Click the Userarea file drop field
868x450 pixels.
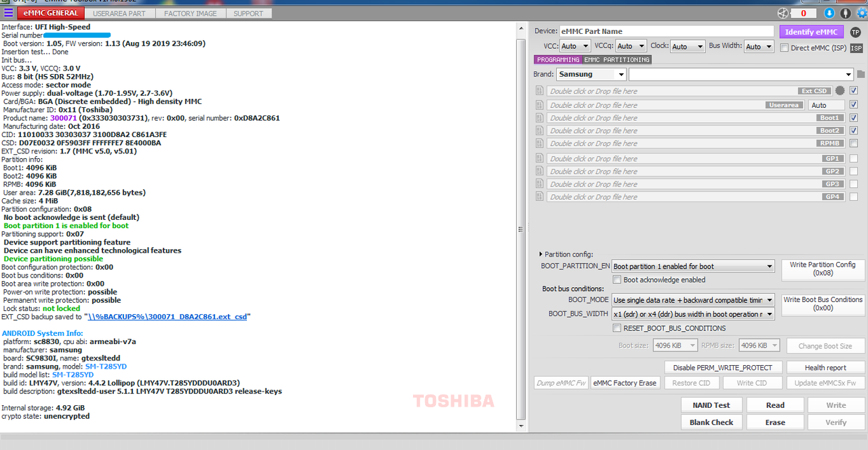[x=675, y=105]
